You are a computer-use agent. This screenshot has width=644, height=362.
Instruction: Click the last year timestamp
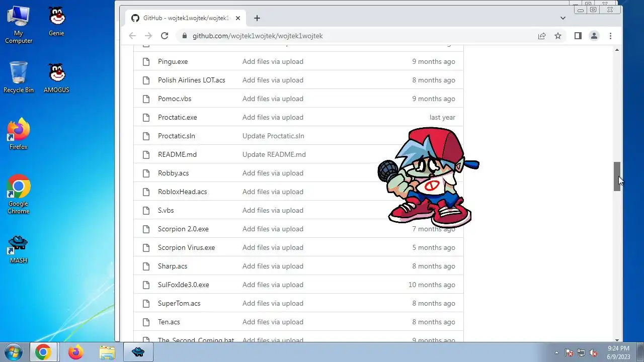click(442, 117)
